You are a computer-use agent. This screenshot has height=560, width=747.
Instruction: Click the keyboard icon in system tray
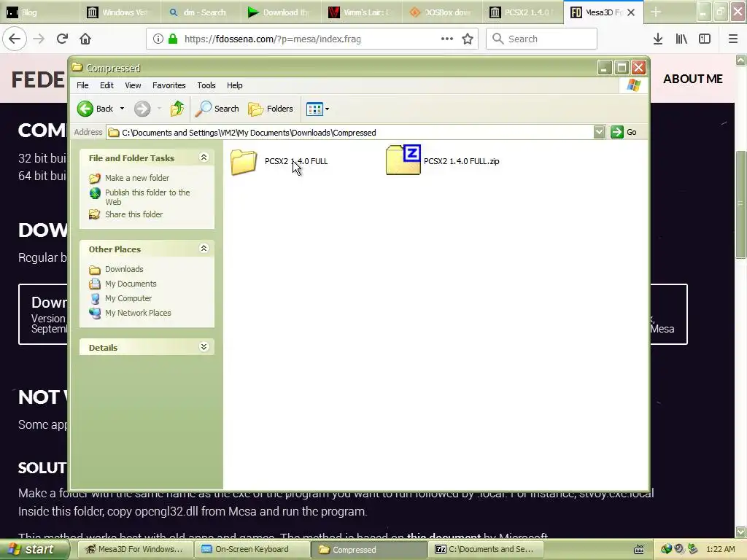[x=639, y=550]
